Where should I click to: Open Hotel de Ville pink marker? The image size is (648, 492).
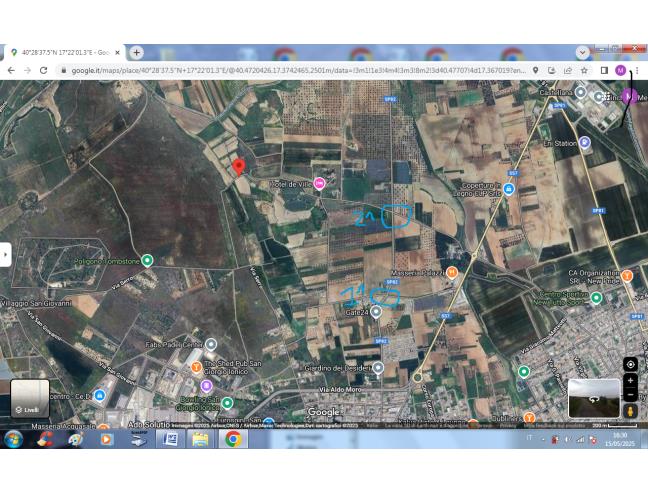pos(319,183)
